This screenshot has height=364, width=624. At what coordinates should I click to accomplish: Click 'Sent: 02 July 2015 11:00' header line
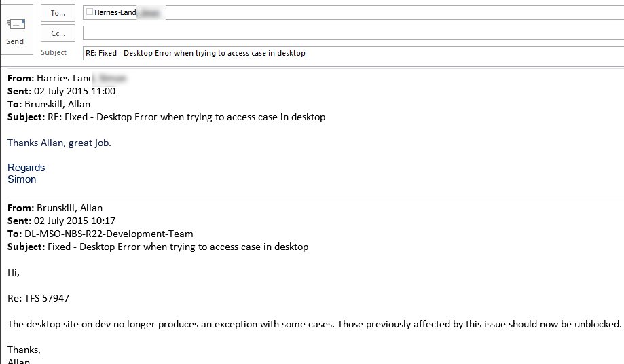pos(62,91)
